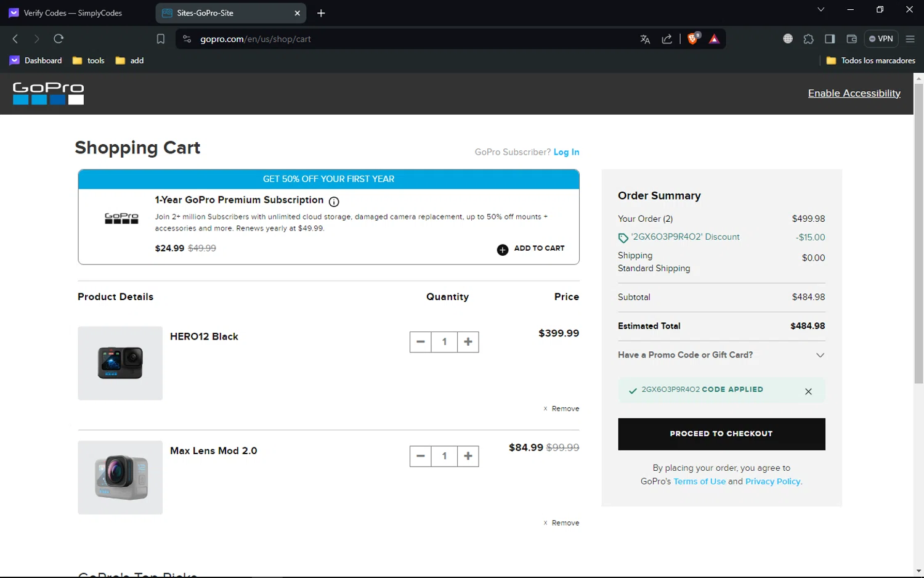Open a new browser tab
Image resolution: width=924 pixels, height=578 pixels.
(x=321, y=13)
